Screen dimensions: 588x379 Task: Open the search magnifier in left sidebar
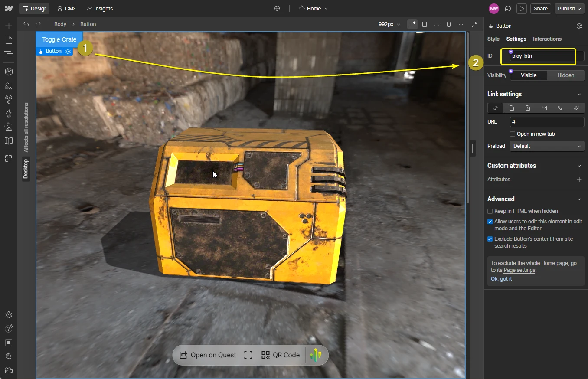[x=9, y=356]
